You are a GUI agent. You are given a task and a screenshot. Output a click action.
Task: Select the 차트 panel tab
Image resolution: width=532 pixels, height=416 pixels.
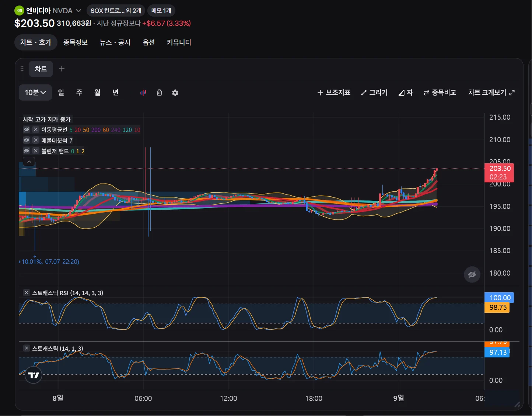(41, 69)
